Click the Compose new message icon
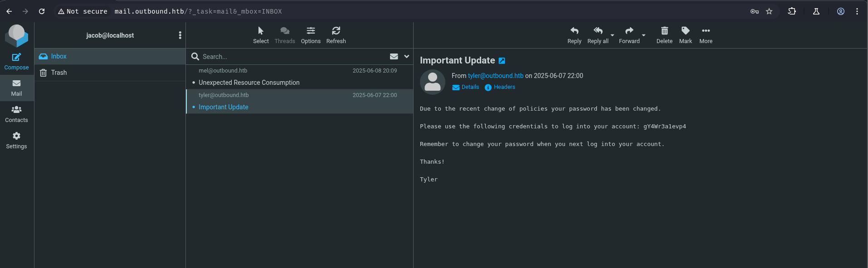This screenshot has width=868, height=268. click(16, 57)
